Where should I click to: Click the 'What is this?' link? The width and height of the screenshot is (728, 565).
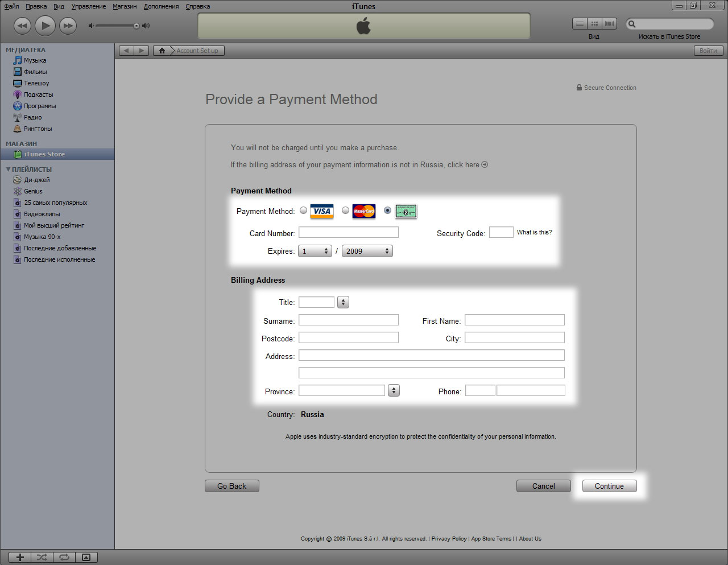pos(534,232)
